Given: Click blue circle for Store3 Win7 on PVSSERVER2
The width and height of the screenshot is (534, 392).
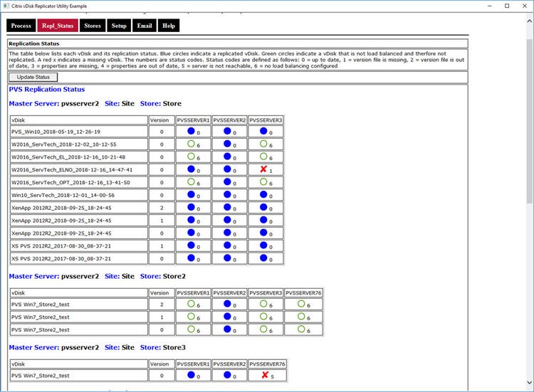Looking at the screenshot, I should click(227, 375).
